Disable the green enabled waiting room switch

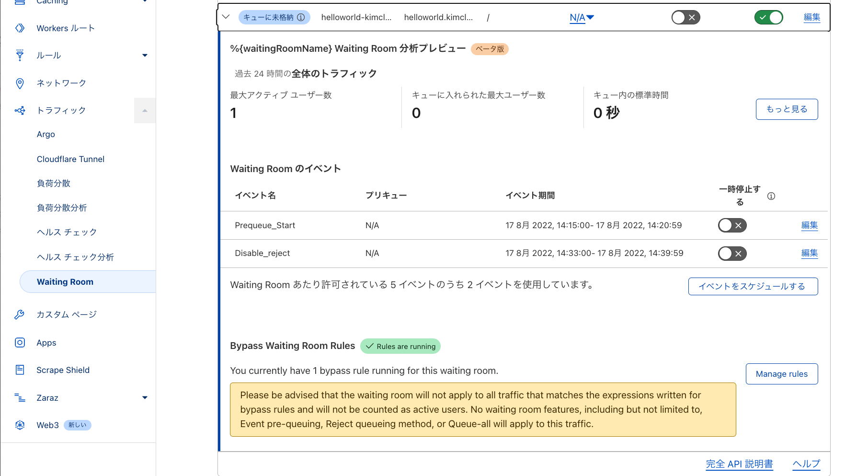768,18
